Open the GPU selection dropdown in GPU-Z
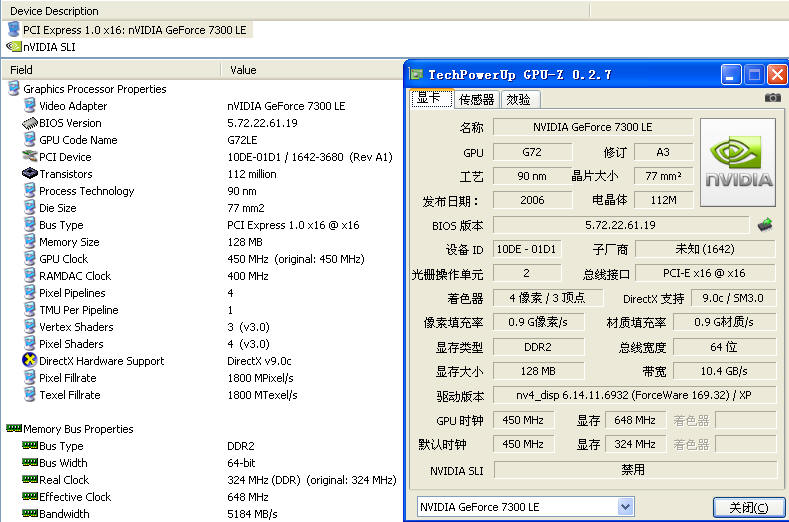 tap(625, 506)
